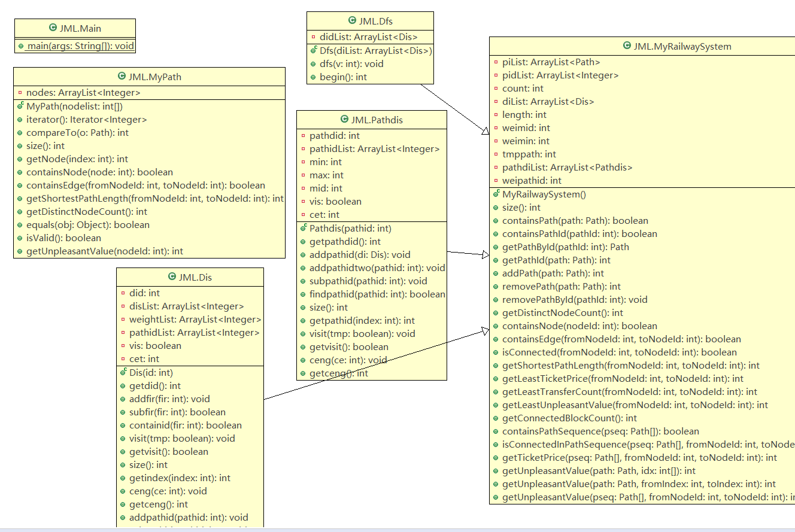Click the class icon beside JML.Dfs

[x=352, y=22]
